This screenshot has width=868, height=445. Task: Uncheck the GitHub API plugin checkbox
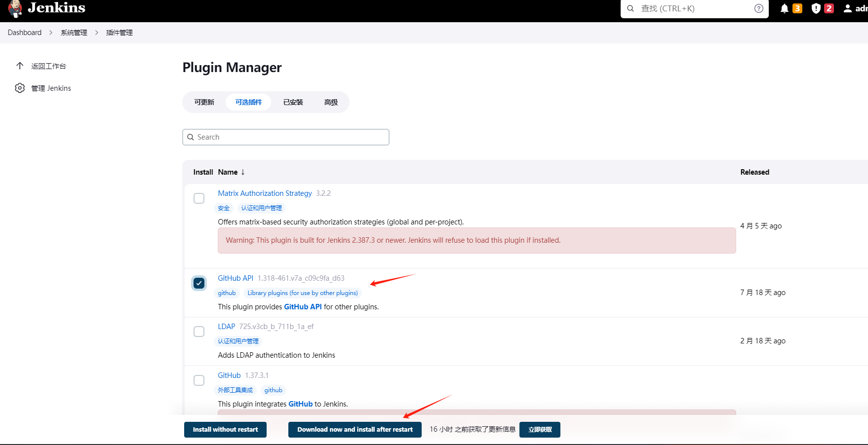(x=199, y=283)
